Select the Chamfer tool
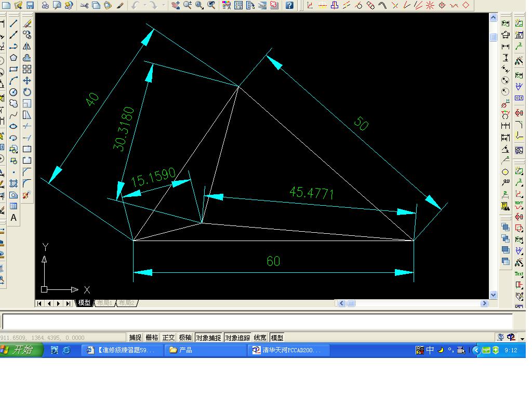 tap(27, 172)
